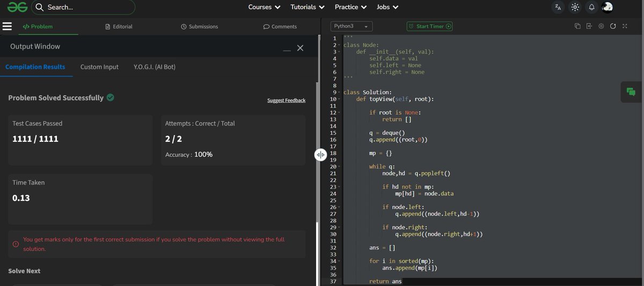
Task: Click the Start Timer button
Action: point(430,26)
